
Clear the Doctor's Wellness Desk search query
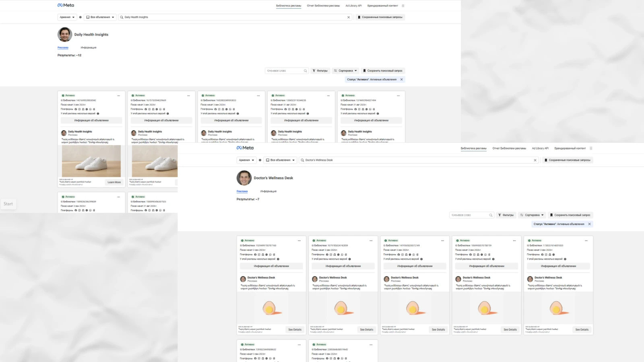pyautogui.click(x=535, y=160)
